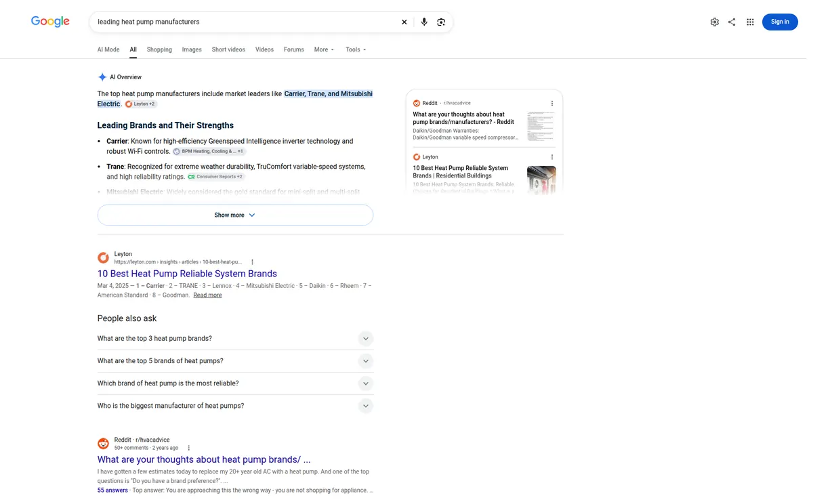Viewport: 813px width, 504px height.
Task: Open three-dot menu for Leyton result
Action: coord(252,262)
